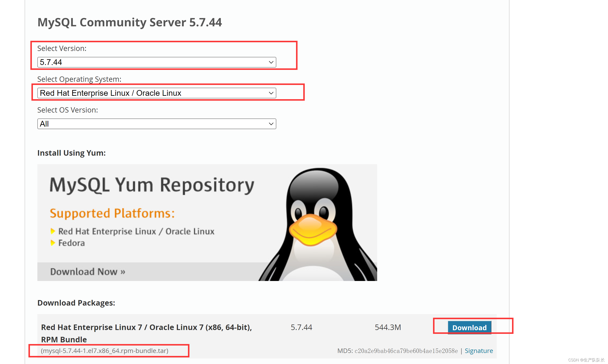Click the MySQL Yum Repository banner title

(x=152, y=185)
